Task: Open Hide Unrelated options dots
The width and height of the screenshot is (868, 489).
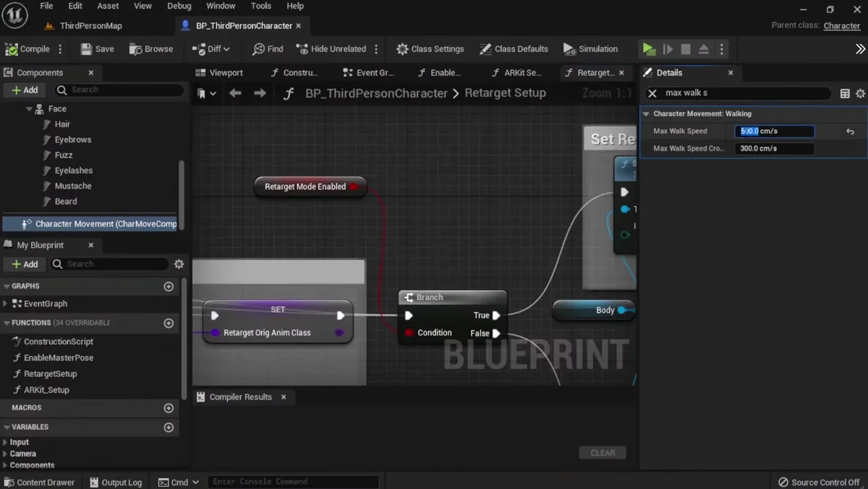Action: point(376,49)
